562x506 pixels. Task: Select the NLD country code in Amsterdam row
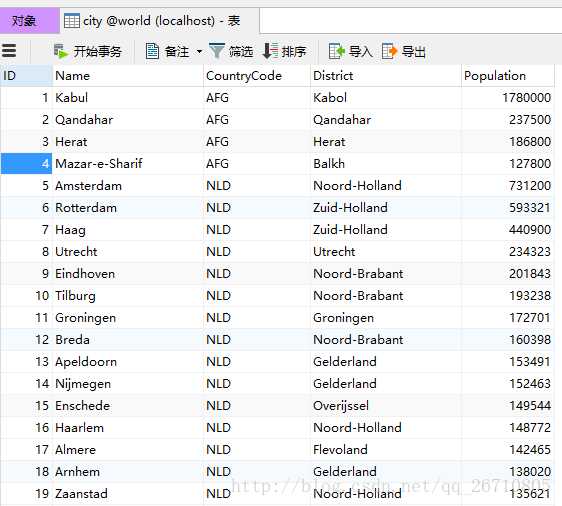click(x=257, y=186)
